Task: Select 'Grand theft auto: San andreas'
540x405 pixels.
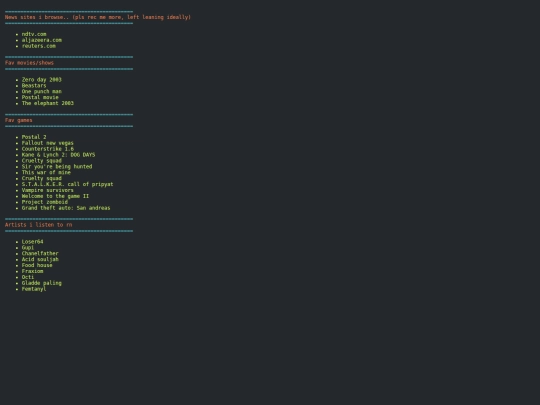Action: 66,208
